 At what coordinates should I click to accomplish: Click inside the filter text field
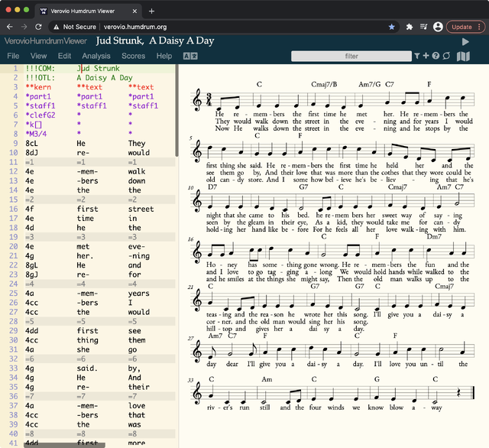coord(351,56)
